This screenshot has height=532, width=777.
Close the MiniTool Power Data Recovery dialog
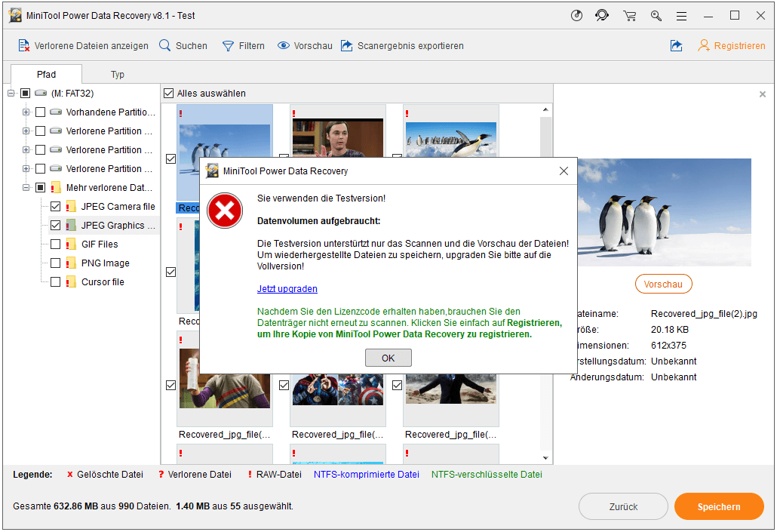click(564, 171)
